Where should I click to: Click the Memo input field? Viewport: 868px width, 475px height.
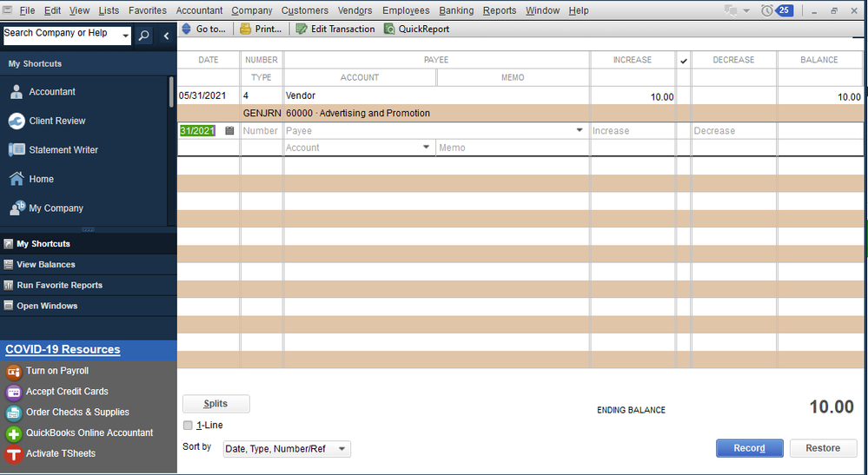(513, 148)
